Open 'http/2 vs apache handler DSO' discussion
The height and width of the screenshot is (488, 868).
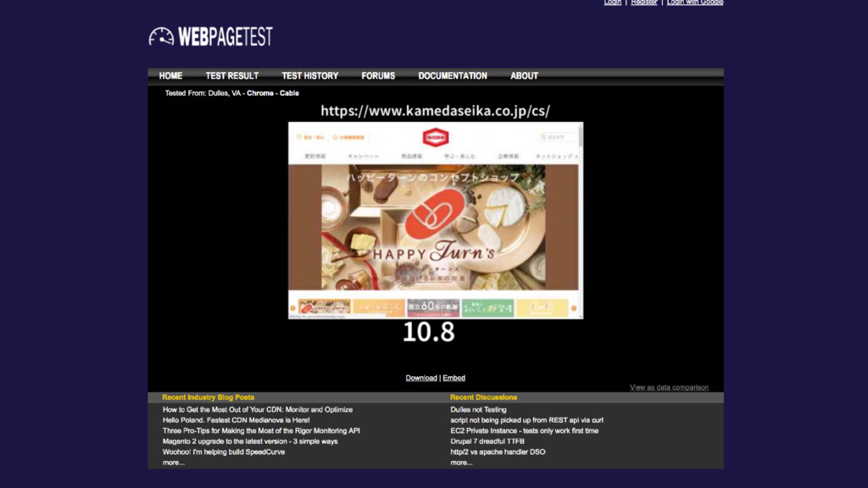[498, 452]
